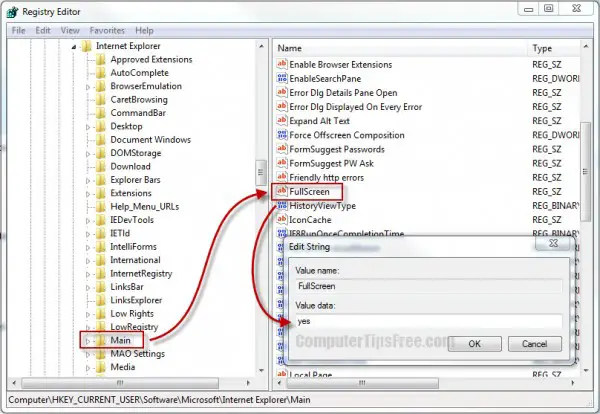The width and height of the screenshot is (600, 414).
Task: Click the string icon beside IconCache
Action: [282, 220]
